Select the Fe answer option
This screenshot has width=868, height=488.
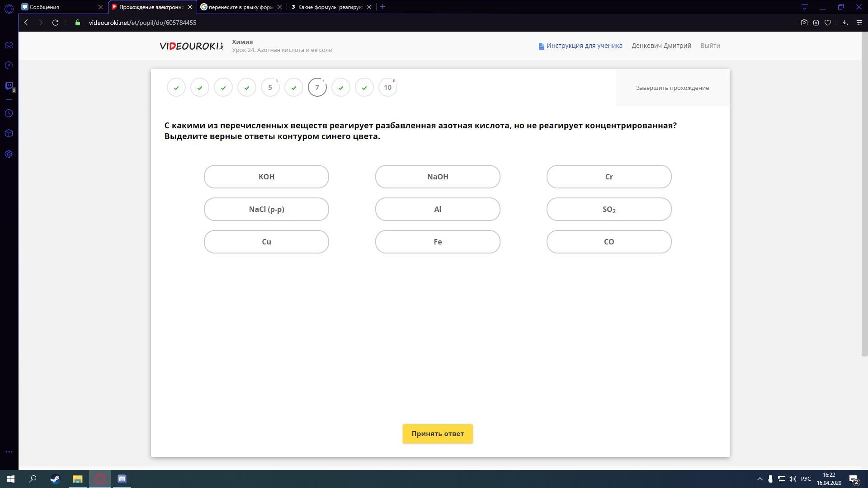click(x=438, y=242)
